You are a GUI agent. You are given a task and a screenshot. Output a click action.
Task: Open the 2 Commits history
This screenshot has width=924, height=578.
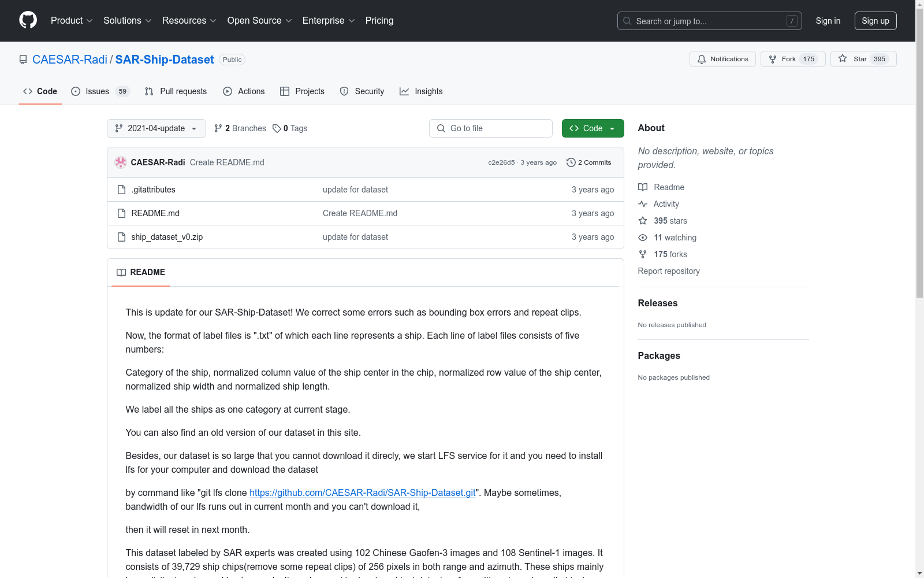pyautogui.click(x=589, y=162)
